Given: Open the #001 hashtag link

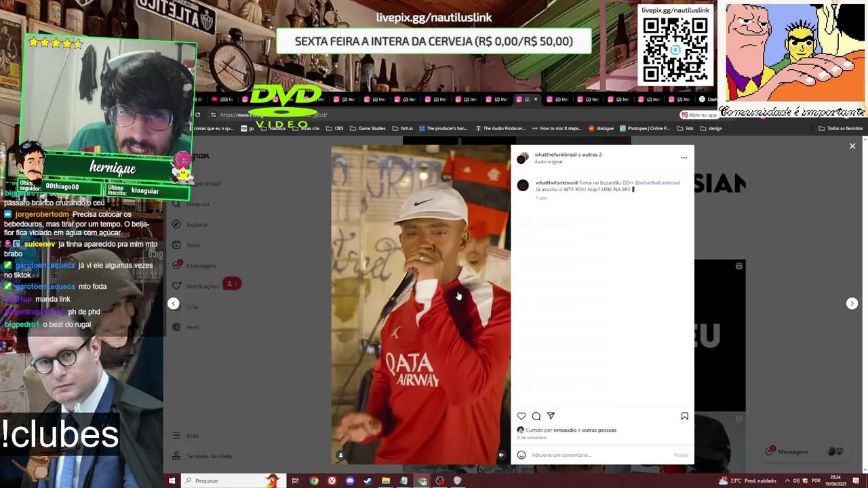Looking at the screenshot, I should [580, 190].
